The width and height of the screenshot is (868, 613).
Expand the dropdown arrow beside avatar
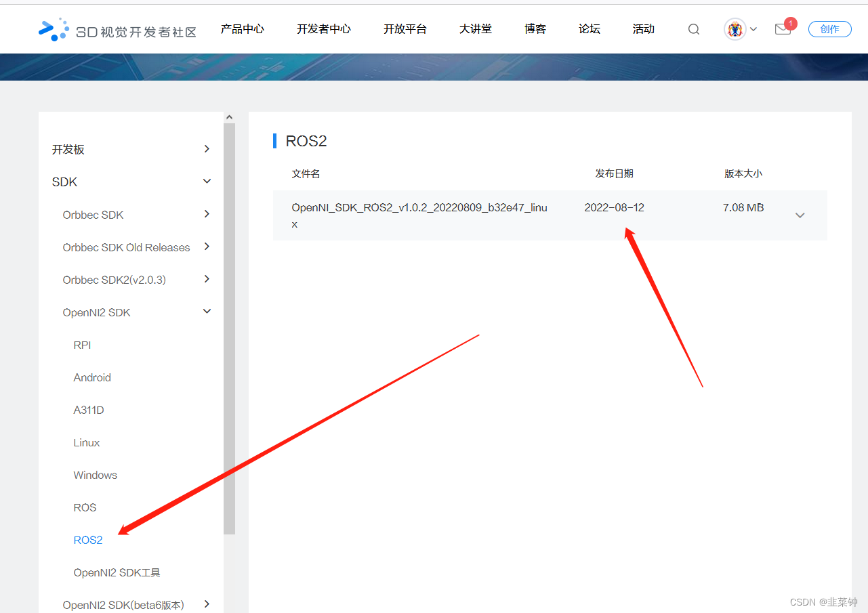(753, 29)
